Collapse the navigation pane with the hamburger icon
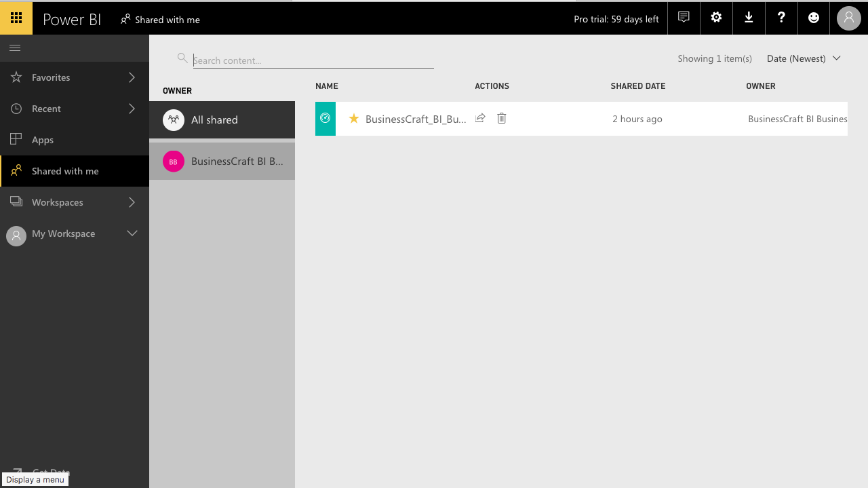The width and height of the screenshot is (868, 488). [x=15, y=48]
